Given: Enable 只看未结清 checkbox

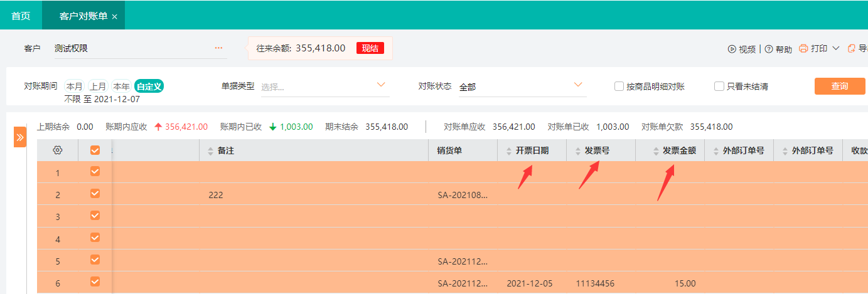Looking at the screenshot, I should pos(719,87).
